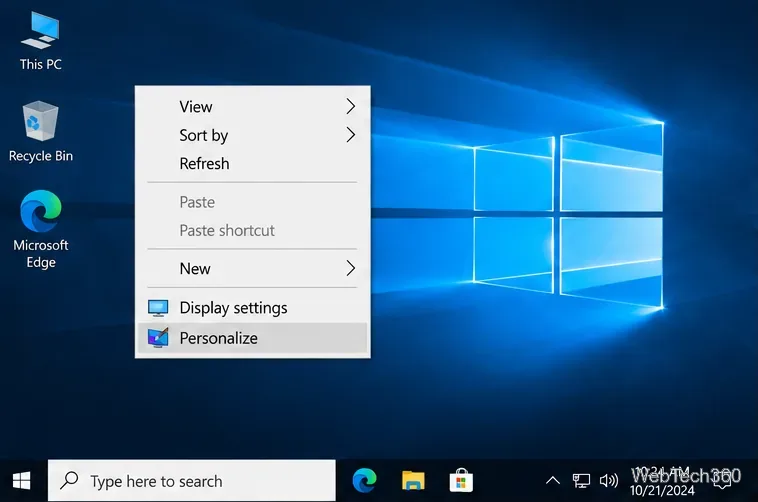Open the This PC desktop icon
This screenshot has height=502, width=758.
(41, 42)
